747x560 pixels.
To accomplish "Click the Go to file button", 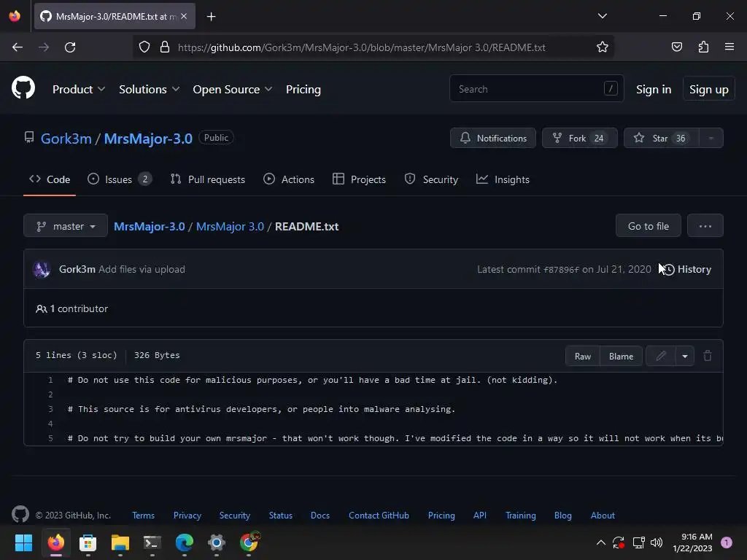I will pyautogui.click(x=648, y=226).
